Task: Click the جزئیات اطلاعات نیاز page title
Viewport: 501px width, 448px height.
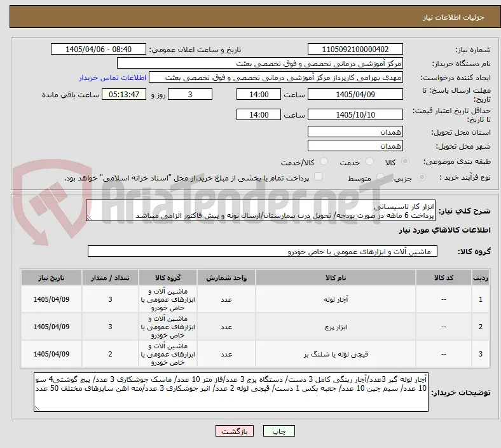Action: click(x=454, y=17)
